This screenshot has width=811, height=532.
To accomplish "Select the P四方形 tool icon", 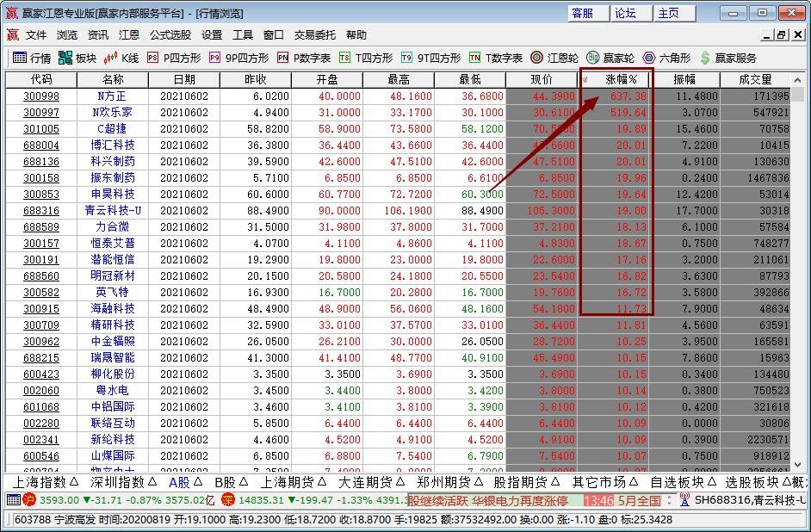I will [175, 59].
